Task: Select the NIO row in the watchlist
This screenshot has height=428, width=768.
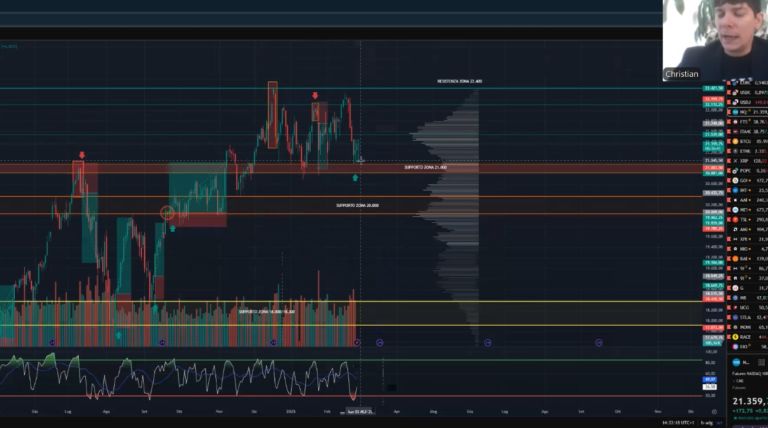Action: 748,249
